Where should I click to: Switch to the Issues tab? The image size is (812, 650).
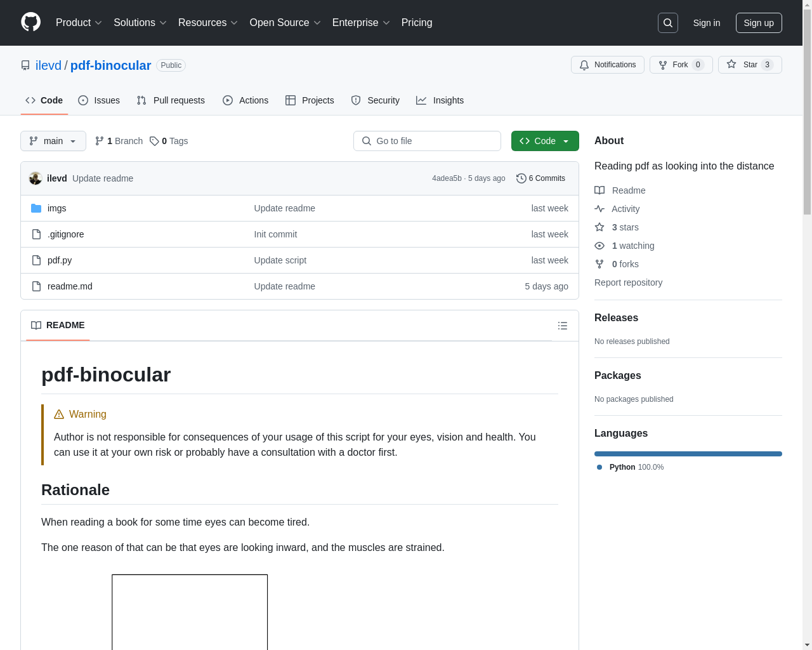(x=99, y=100)
